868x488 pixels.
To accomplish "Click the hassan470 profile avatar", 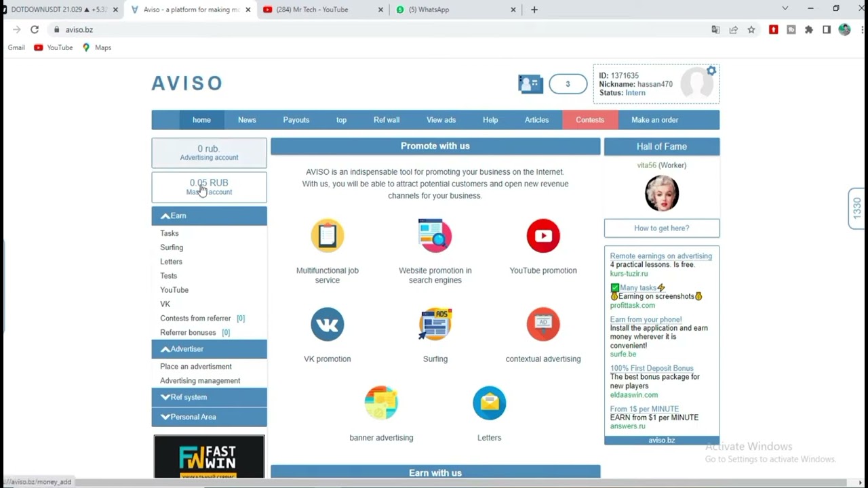I will tap(697, 84).
